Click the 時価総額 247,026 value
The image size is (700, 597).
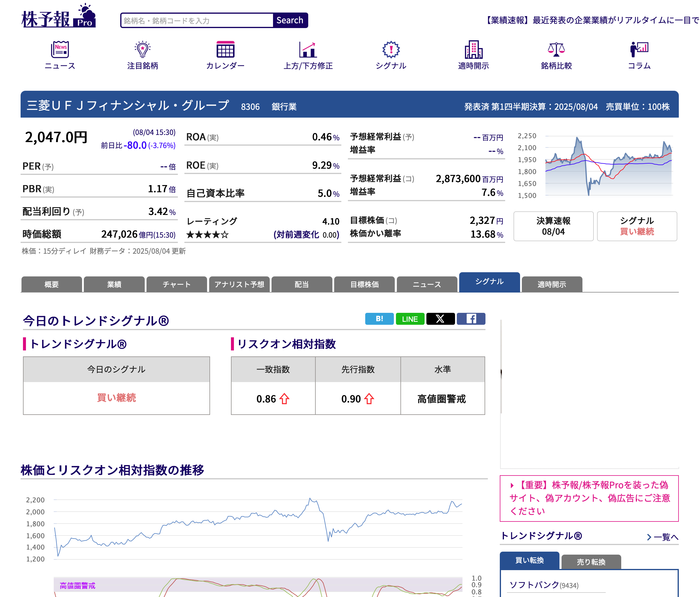119,234
